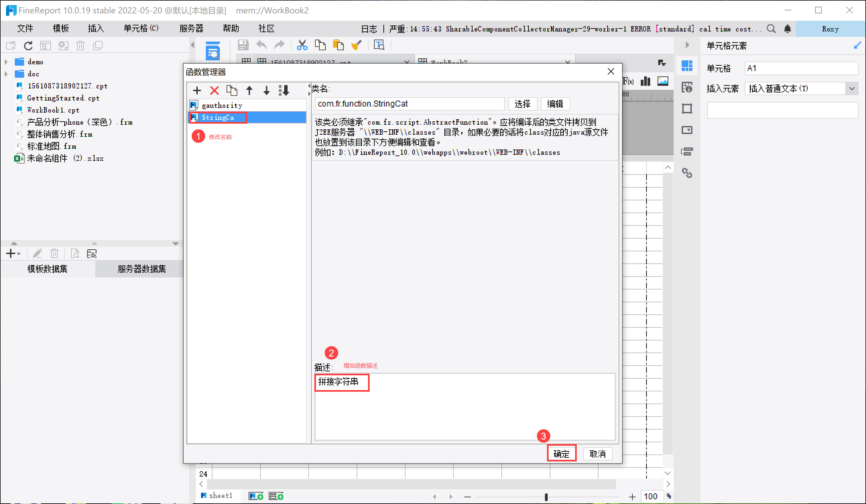Screen dimensions: 866x504
Task: Click the 选择 button for class name
Action: coord(522,104)
